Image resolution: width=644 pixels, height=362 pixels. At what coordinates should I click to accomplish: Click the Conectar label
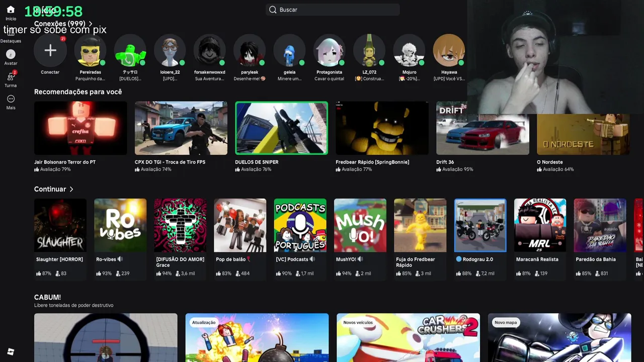50,72
